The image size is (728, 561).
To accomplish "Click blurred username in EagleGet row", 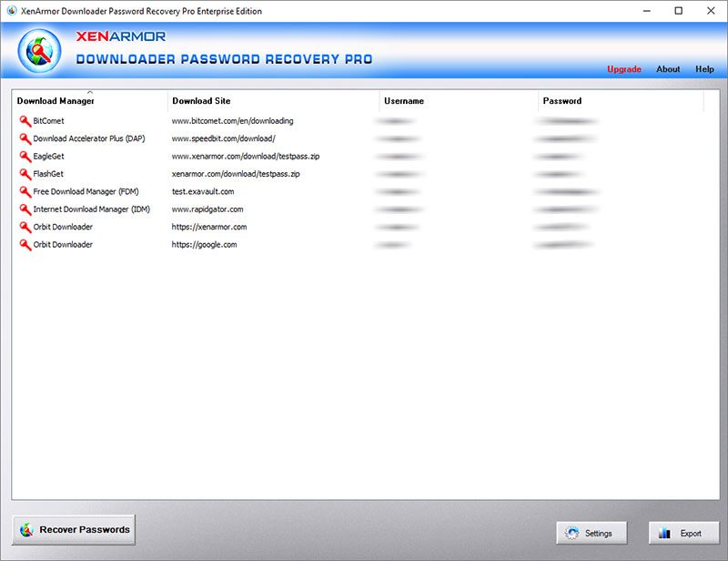I will [399, 157].
